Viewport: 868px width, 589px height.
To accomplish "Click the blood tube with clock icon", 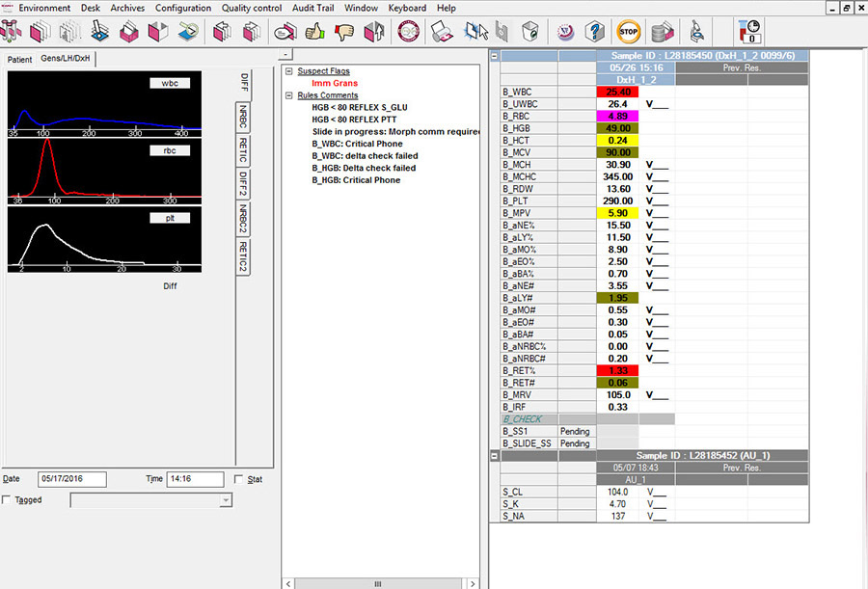I will point(749,31).
